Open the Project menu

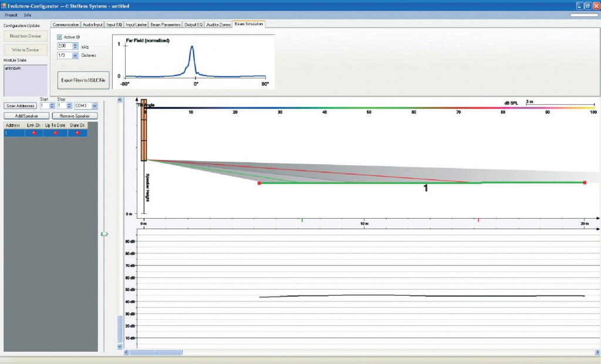[11, 15]
